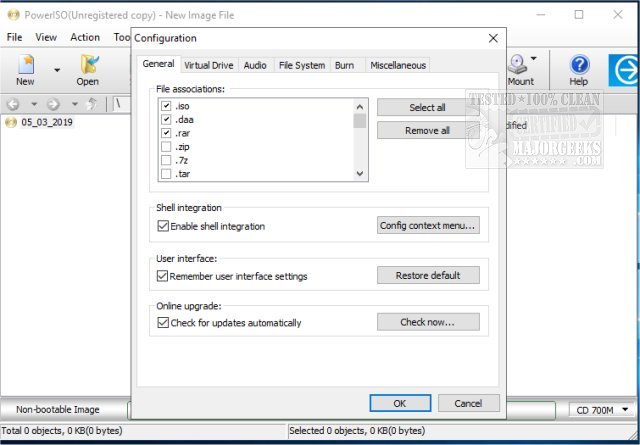Open the Back history dropdown arrow
The width and height of the screenshot is (640, 445).
(34, 104)
